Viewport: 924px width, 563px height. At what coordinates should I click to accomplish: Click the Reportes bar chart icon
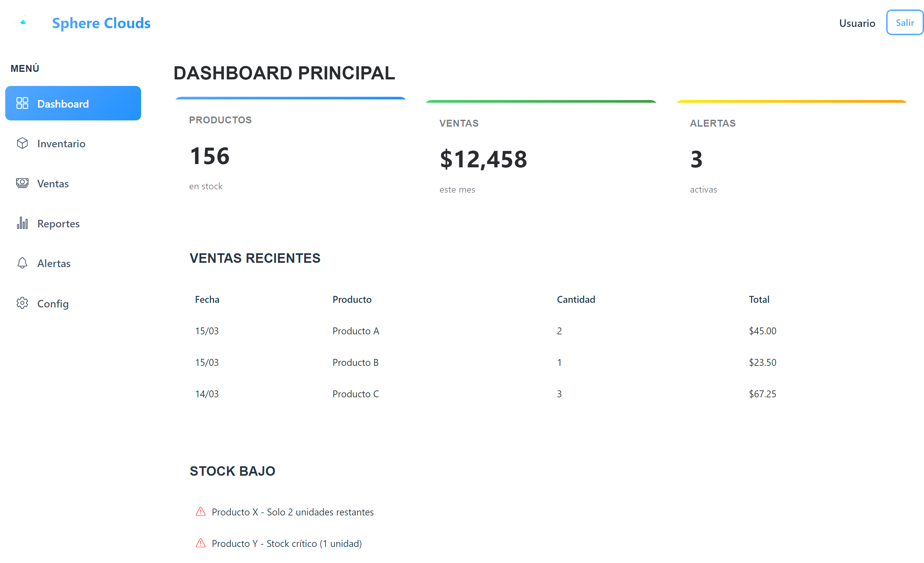tap(22, 223)
